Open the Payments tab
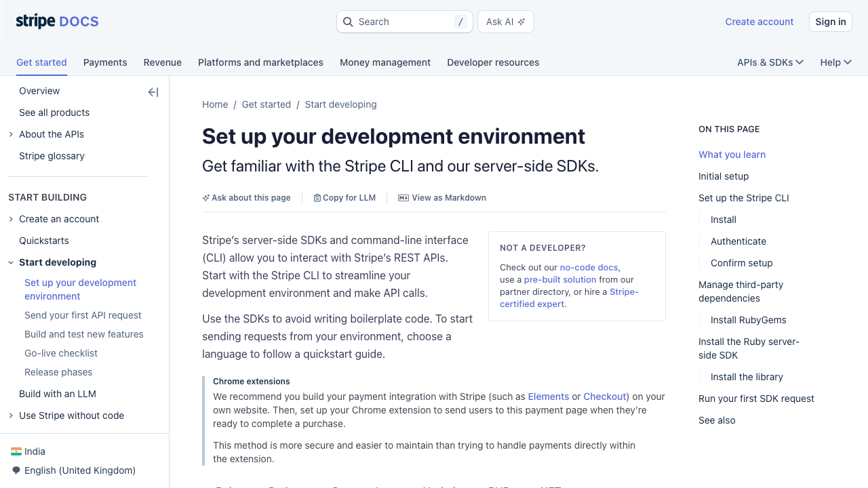Viewport: 868px width, 488px height. click(105, 62)
